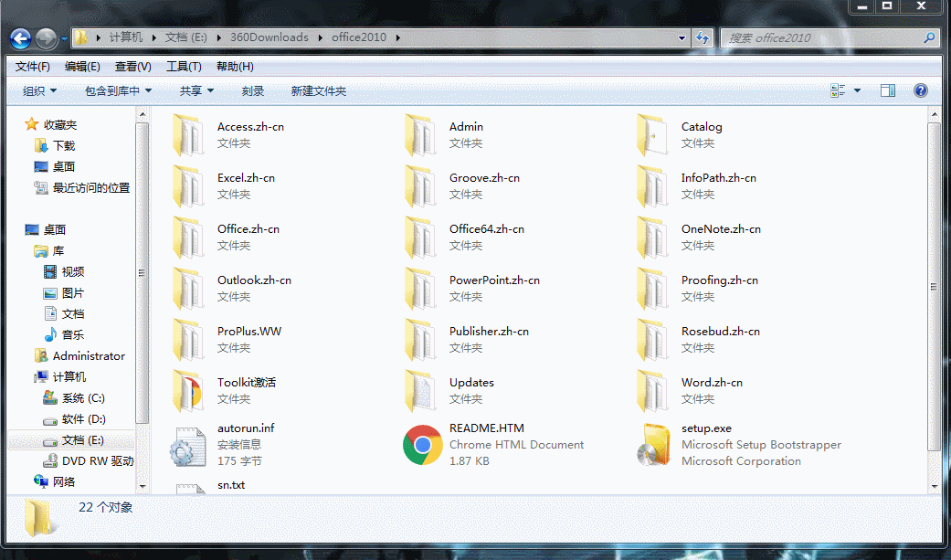This screenshot has width=951, height=560.
Task: Click the Word.zh-cn folder name
Action: pyautogui.click(x=712, y=382)
